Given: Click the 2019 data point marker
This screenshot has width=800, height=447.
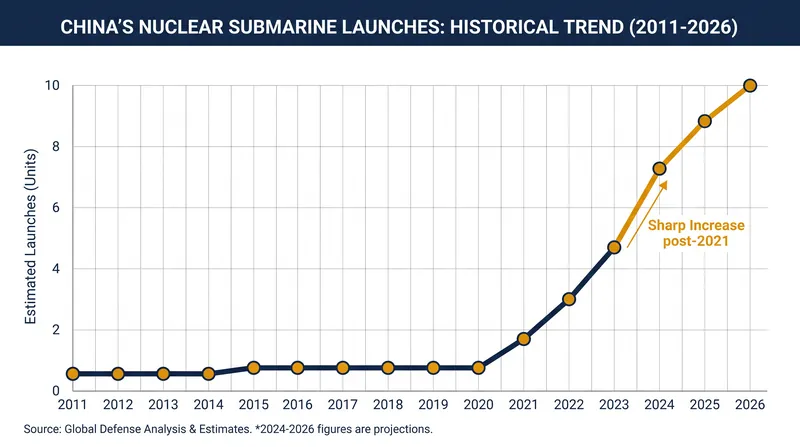Looking at the screenshot, I should tap(433, 368).
